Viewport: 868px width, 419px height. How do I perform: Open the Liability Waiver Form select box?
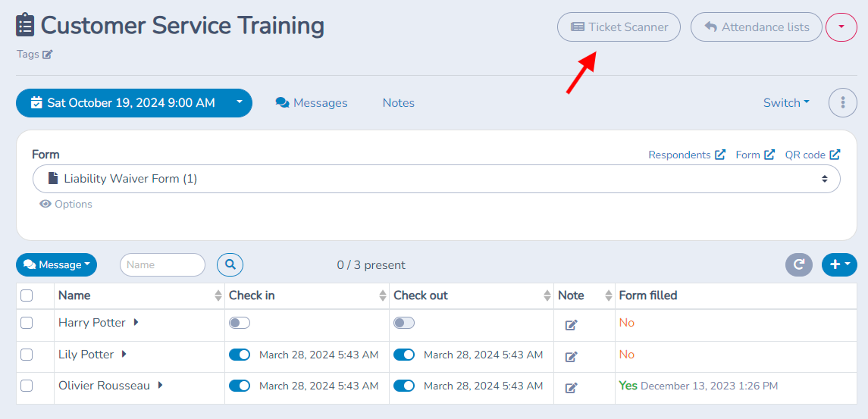(x=436, y=179)
